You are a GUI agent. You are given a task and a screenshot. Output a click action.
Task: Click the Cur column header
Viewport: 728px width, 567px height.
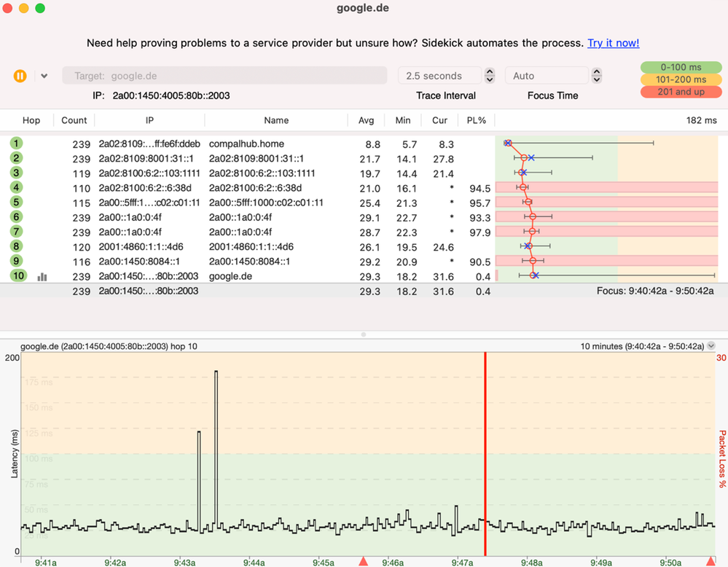[439, 120]
